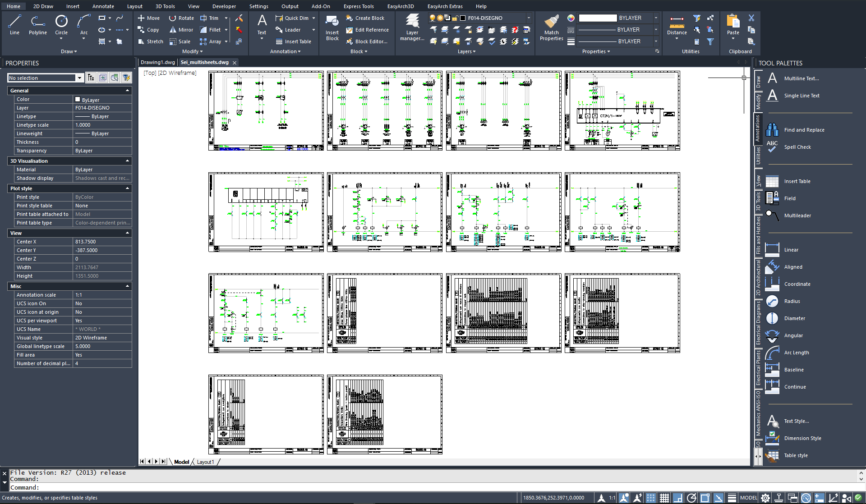Click Multileader palette tool
Screen dimensions: 866x504
[x=788, y=215]
